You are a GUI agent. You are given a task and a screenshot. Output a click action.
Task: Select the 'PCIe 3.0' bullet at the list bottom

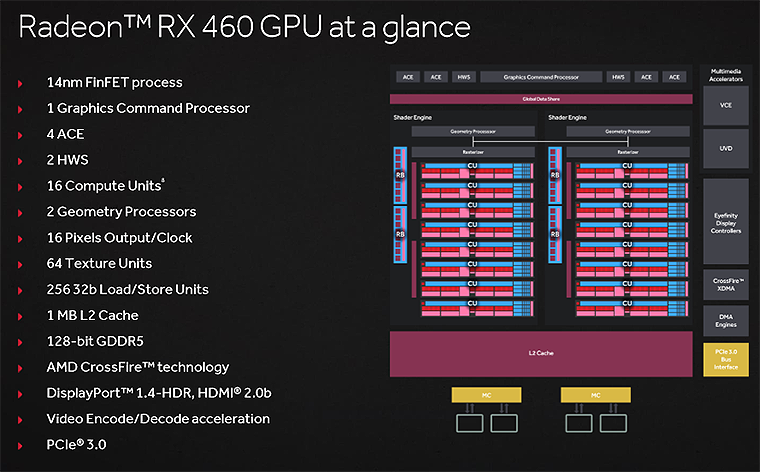click(x=76, y=444)
